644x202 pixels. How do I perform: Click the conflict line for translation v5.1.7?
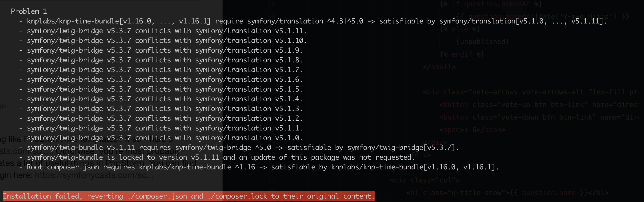click(x=164, y=70)
